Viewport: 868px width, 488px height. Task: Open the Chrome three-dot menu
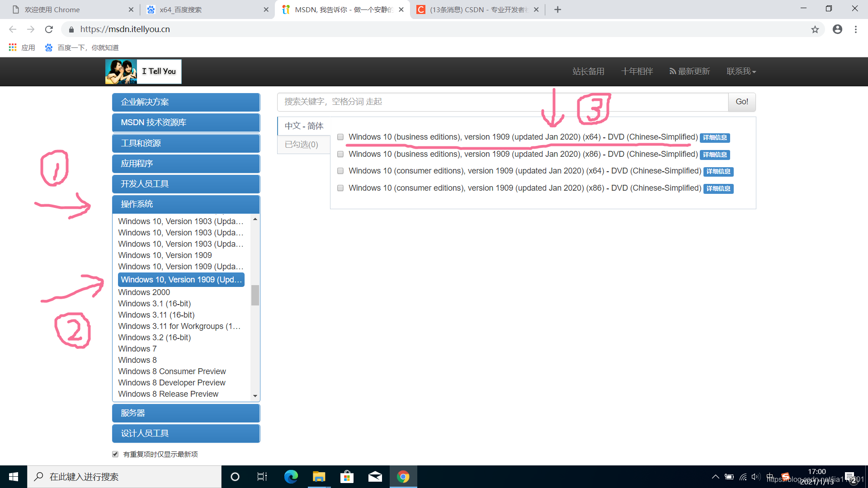click(x=855, y=29)
